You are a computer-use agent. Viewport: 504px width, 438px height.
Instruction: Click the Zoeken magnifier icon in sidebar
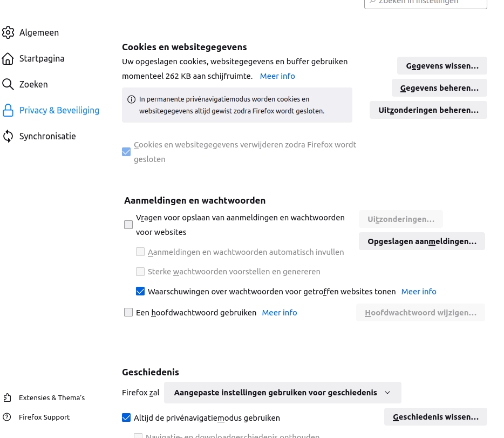8,84
